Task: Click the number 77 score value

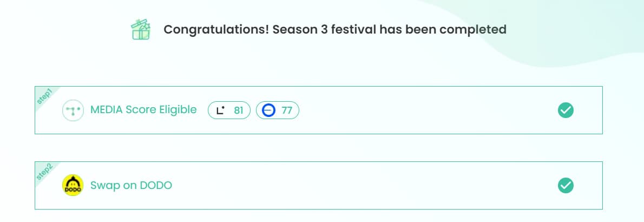Action: point(287,110)
